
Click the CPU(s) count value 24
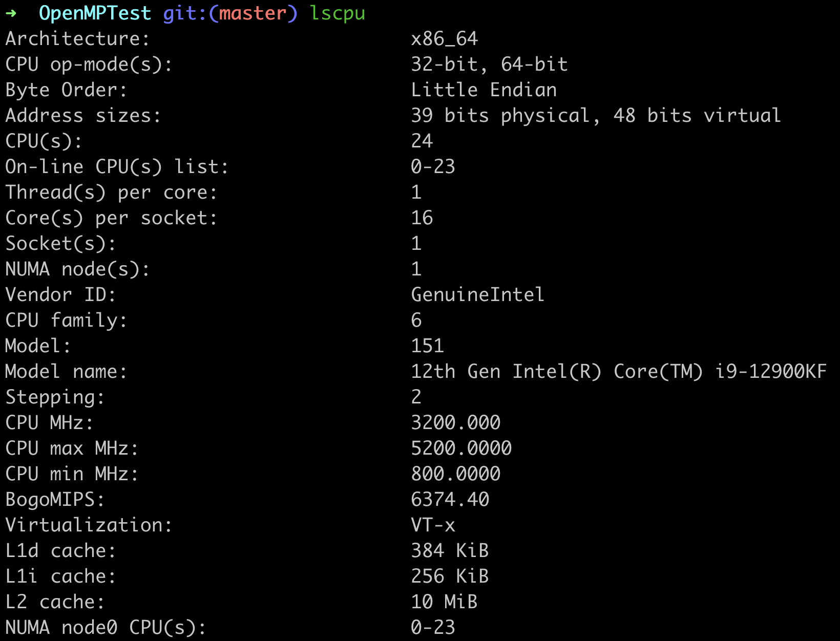point(422,141)
